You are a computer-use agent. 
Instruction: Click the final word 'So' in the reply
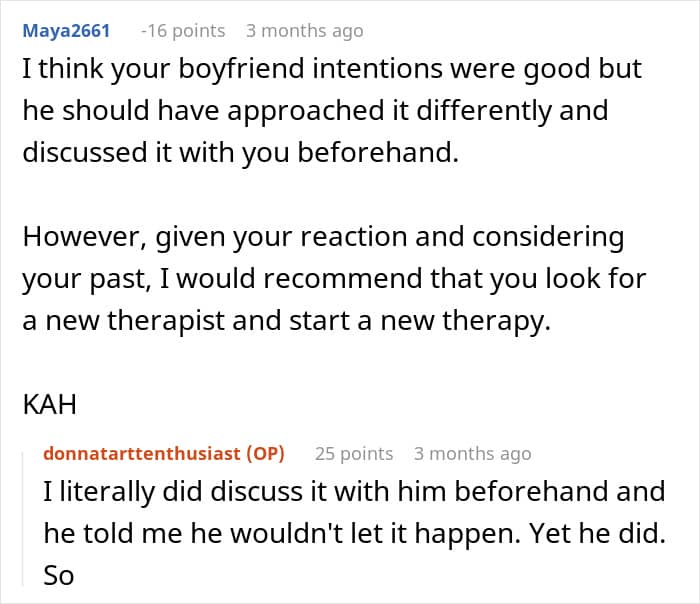coord(58,576)
